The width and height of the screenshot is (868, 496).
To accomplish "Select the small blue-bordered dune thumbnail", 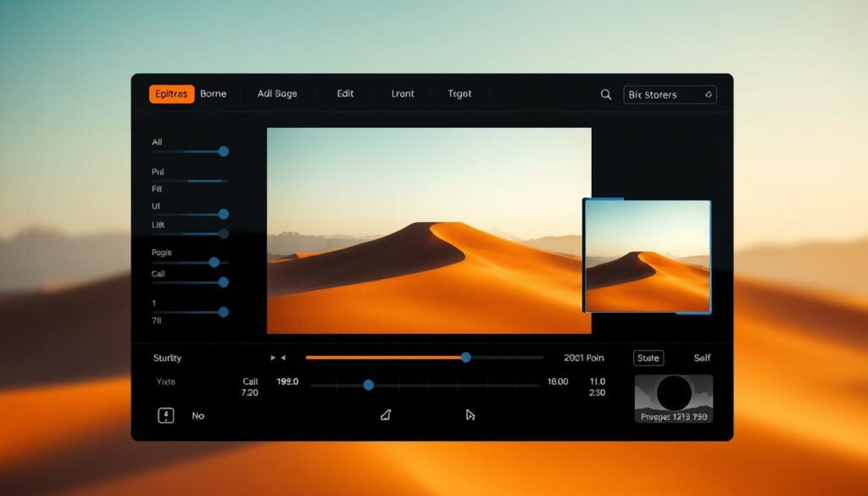I will pos(647,256).
